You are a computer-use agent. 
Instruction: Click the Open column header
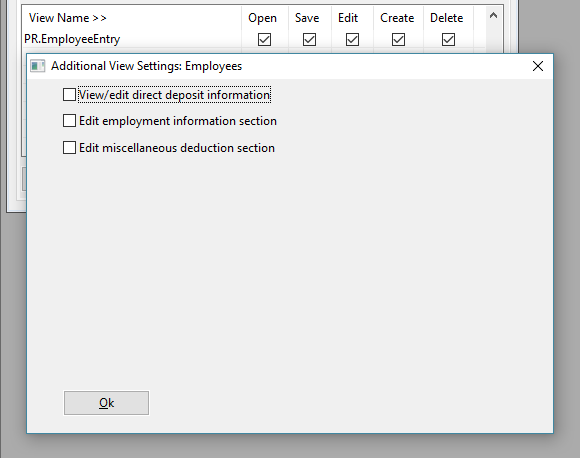(x=262, y=18)
